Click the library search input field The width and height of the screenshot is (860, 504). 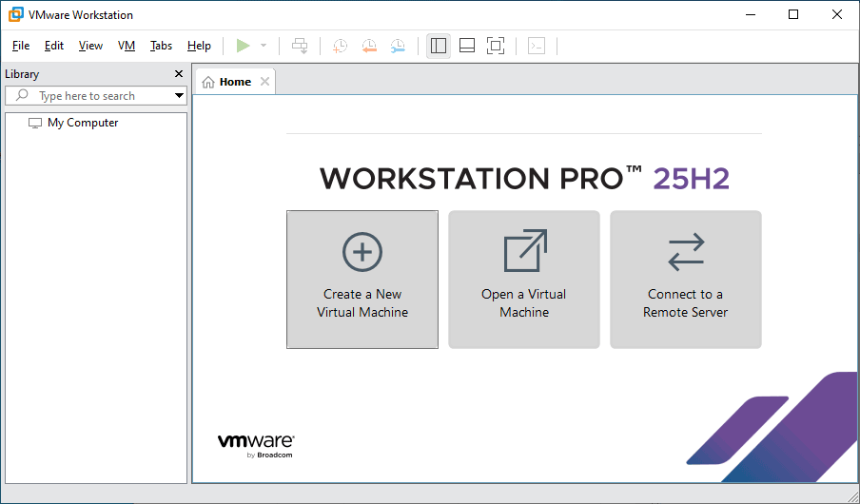tap(95, 96)
